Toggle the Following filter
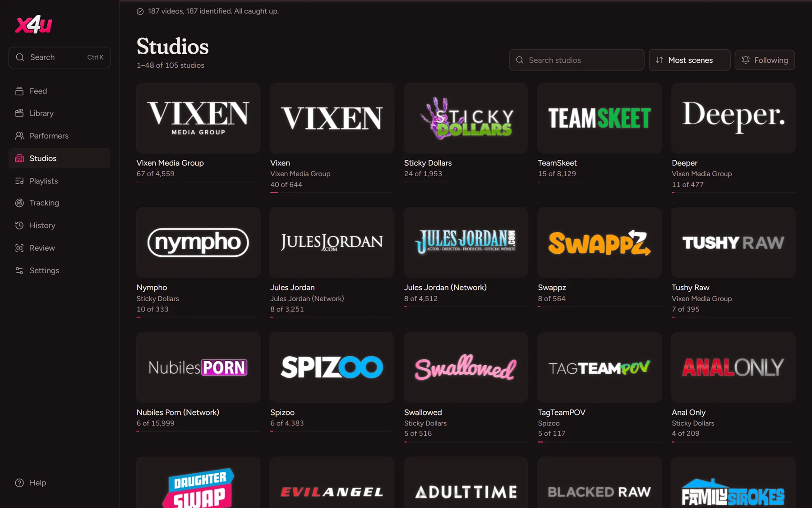The image size is (812, 508). tap(765, 60)
